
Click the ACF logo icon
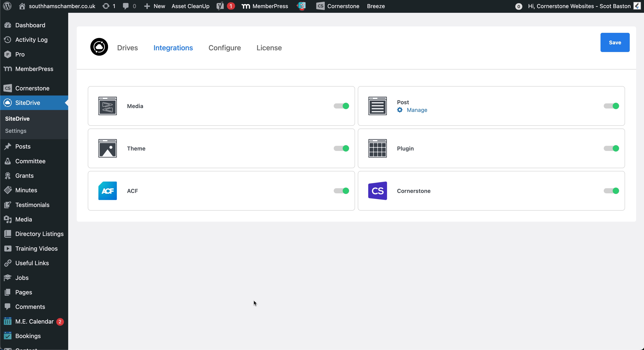point(107,191)
